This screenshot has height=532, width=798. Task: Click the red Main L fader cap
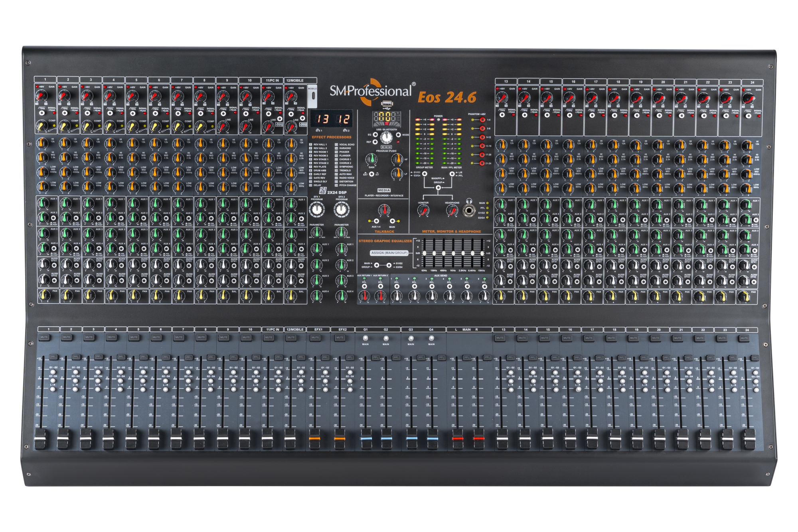[458, 438]
